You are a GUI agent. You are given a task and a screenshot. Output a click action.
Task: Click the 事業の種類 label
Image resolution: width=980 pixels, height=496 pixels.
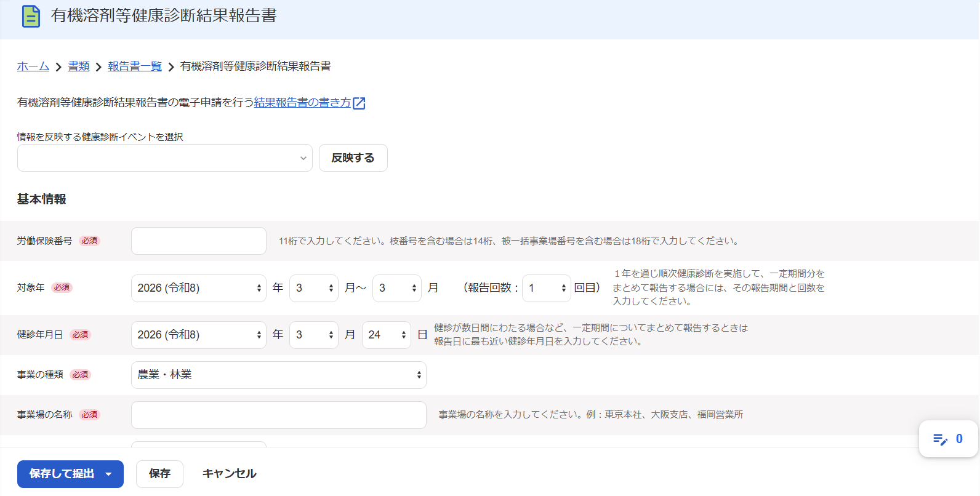(x=40, y=375)
